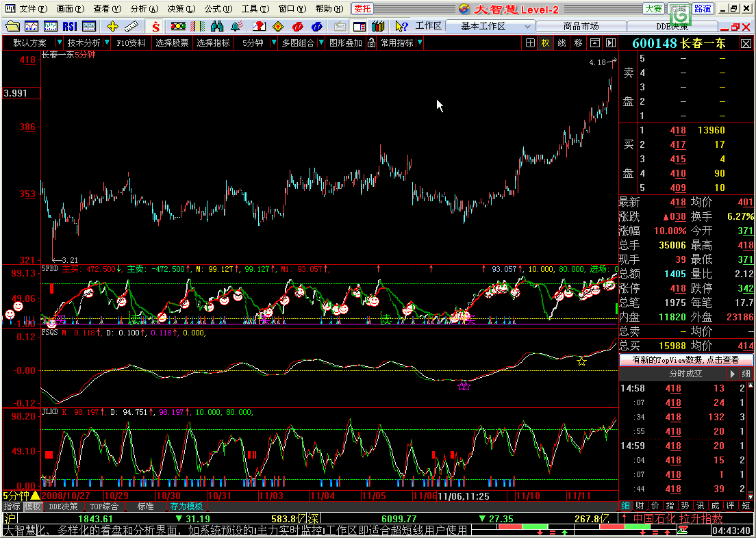Click the crosshair plus box icon
Viewport: 756px width, 538px height.
tap(530, 43)
